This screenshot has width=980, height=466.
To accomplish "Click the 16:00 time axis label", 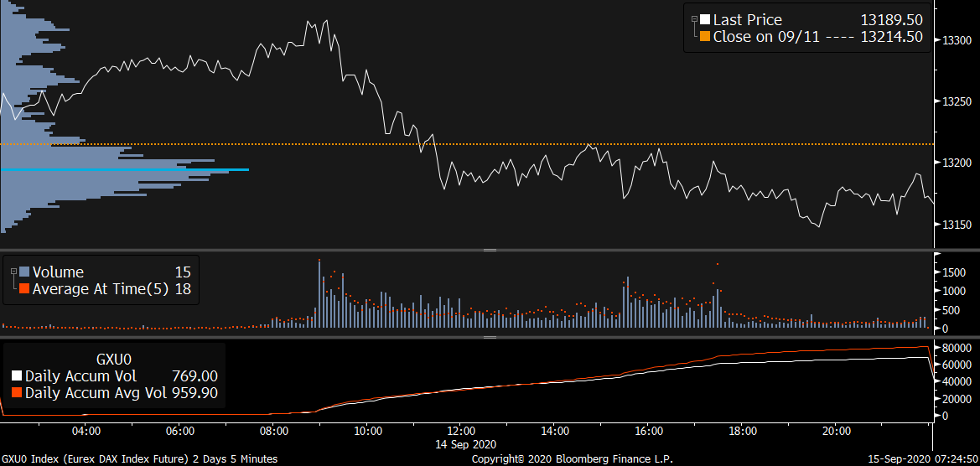I will coord(649,431).
